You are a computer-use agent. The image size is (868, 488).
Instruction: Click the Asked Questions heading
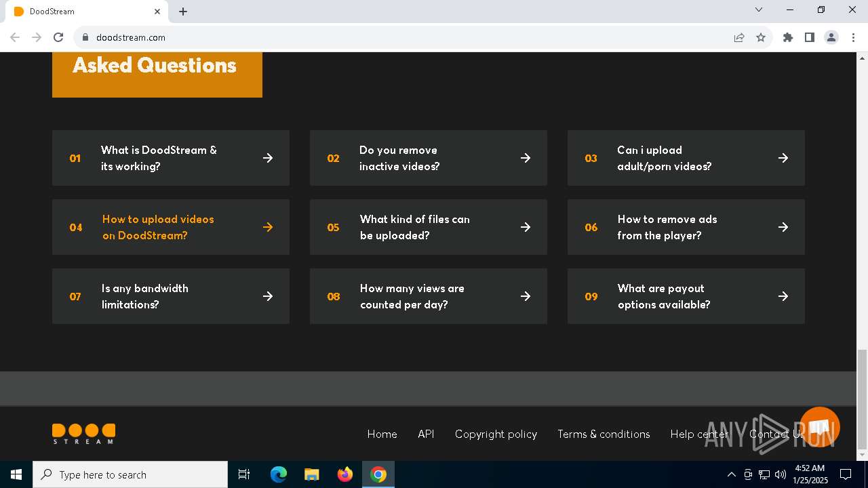coord(155,65)
